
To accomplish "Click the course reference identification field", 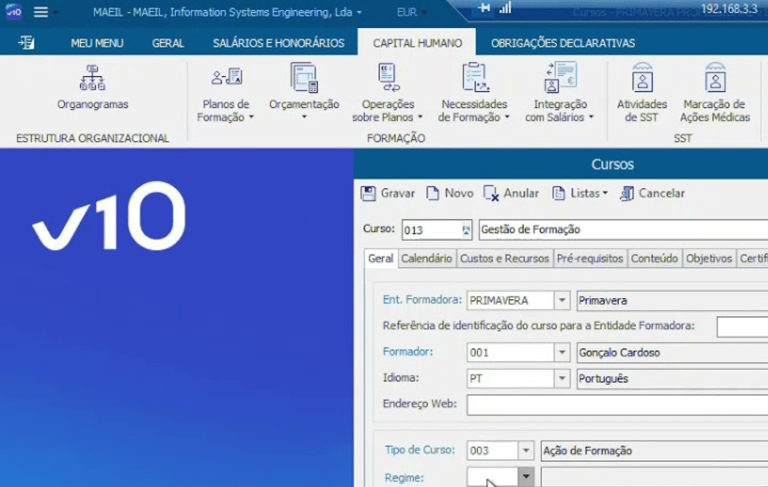I will coord(742,327).
